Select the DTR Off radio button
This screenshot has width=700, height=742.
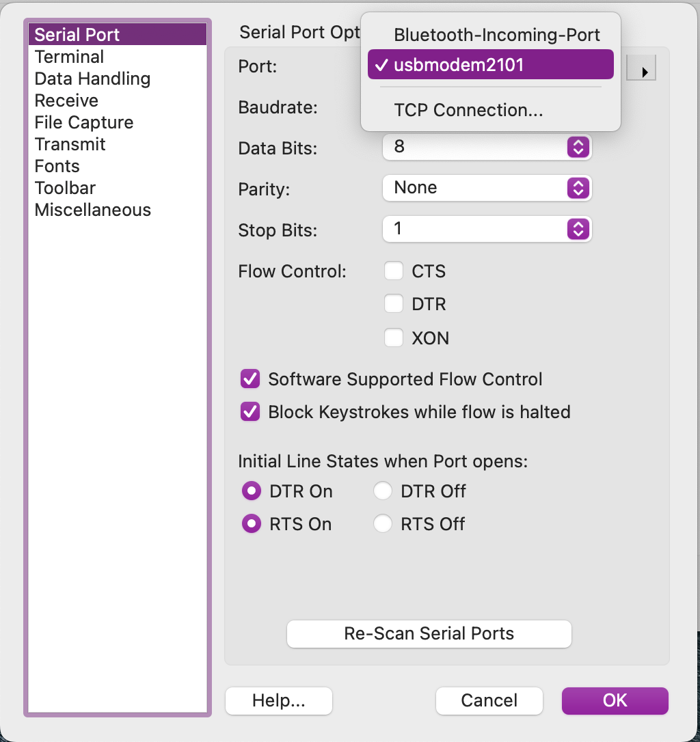point(383,491)
